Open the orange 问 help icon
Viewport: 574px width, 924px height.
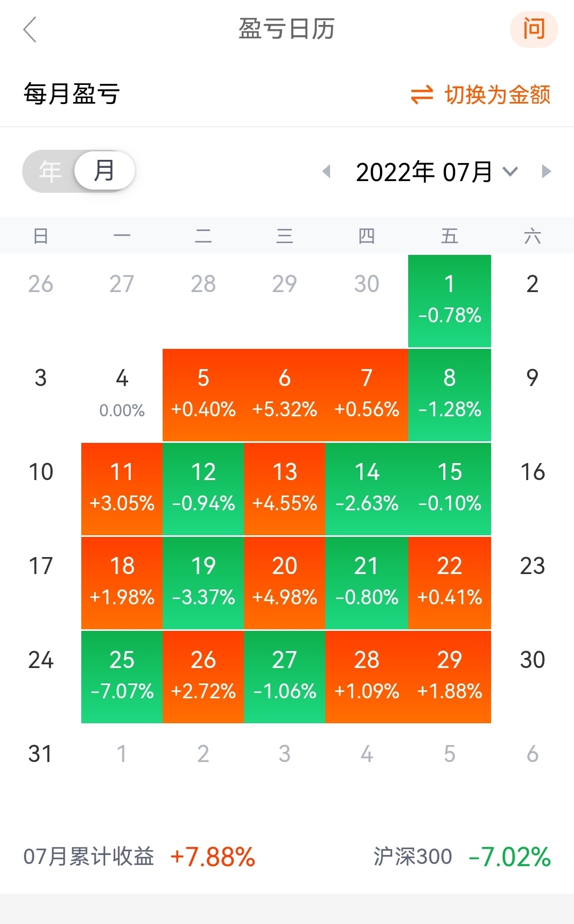coord(534,29)
